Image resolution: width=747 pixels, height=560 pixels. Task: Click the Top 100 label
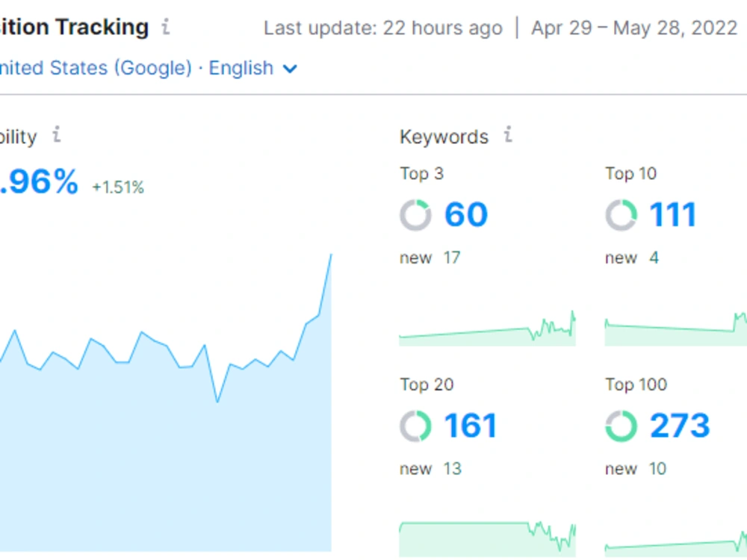coord(636,385)
